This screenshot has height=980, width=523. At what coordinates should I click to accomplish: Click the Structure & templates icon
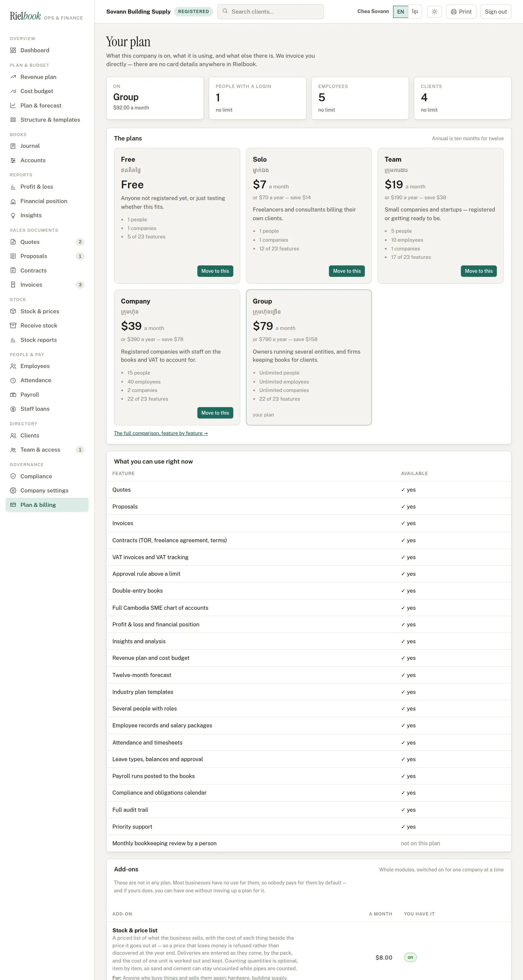[x=13, y=120]
